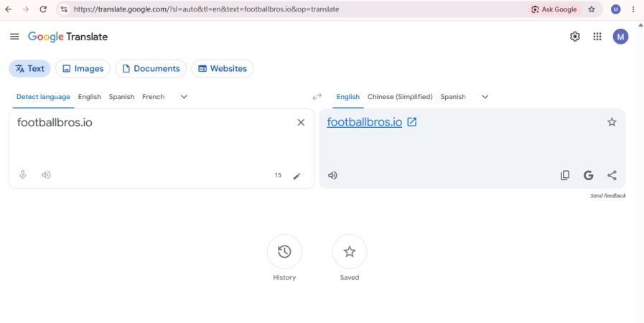Click the character count 15
Image resolution: width=644 pixels, height=323 pixels.
click(278, 175)
